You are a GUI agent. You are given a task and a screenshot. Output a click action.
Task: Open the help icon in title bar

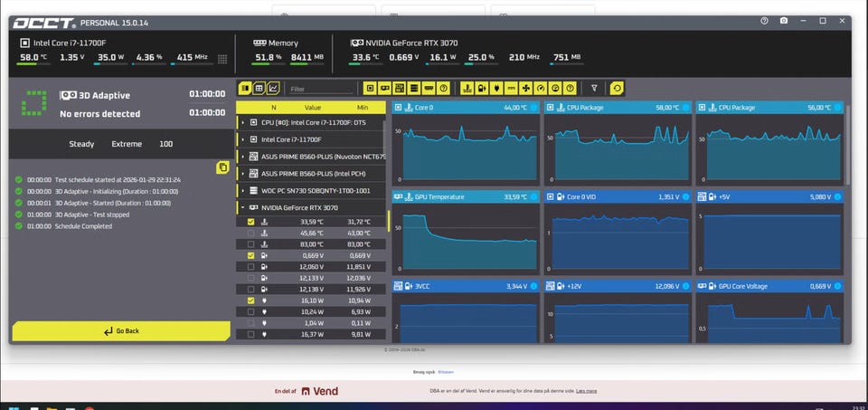click(x=765, y=21)
